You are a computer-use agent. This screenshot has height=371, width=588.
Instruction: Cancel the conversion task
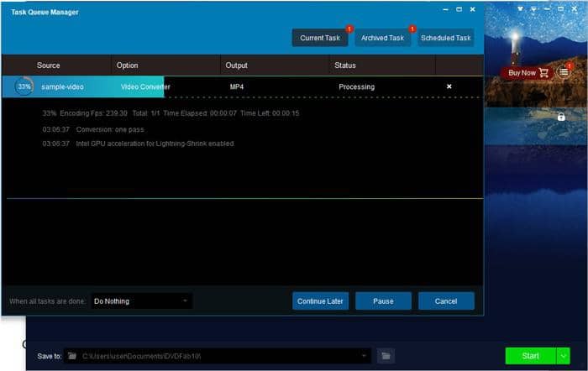(x=446, y=300)
